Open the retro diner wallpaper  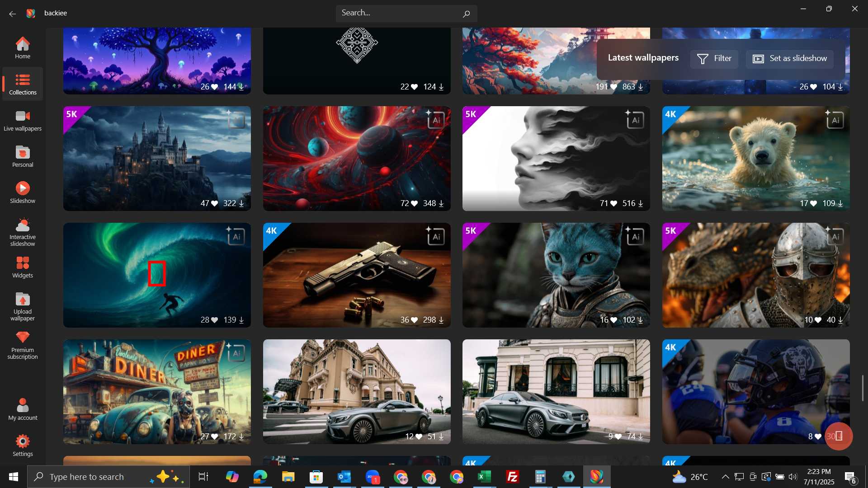tap(157, 392)
